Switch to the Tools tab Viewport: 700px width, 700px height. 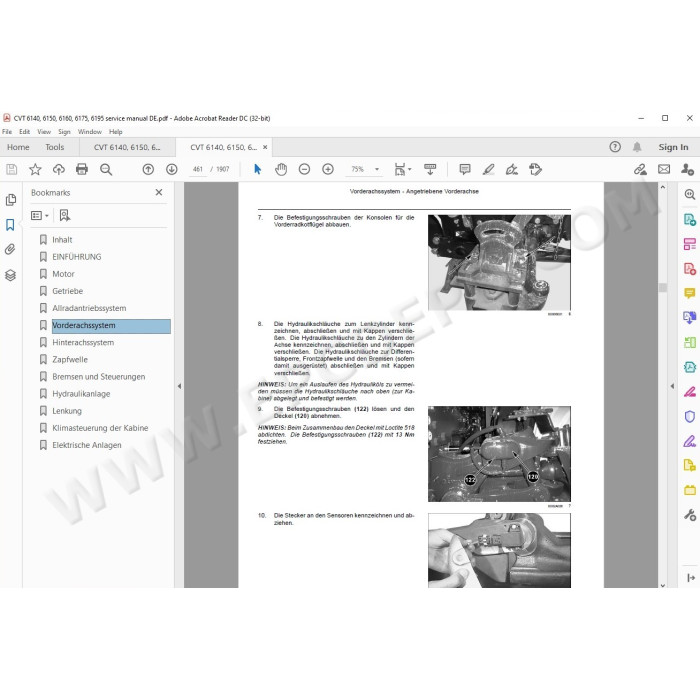pyautogui.click(x=54, y=147)
